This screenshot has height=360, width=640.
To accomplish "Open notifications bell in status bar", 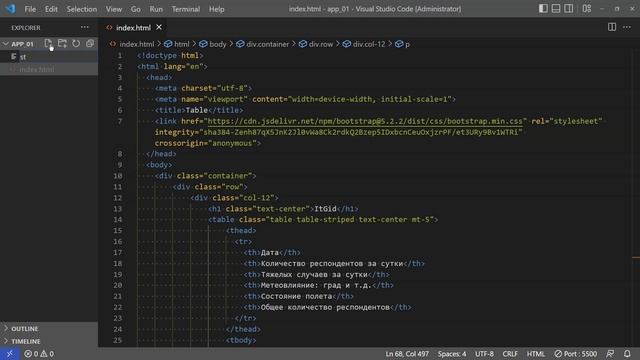I will [x=627, y=353].
